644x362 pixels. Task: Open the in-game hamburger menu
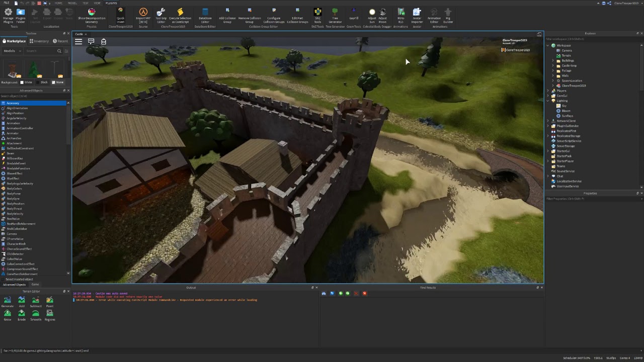[x=78, y=42]
